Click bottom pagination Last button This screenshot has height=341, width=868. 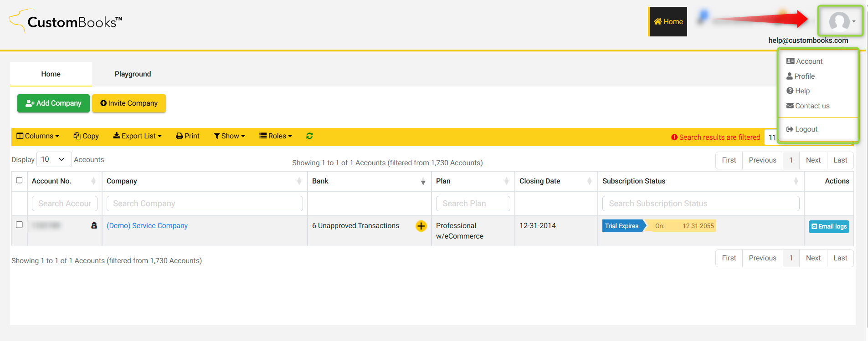coord(840,258)
